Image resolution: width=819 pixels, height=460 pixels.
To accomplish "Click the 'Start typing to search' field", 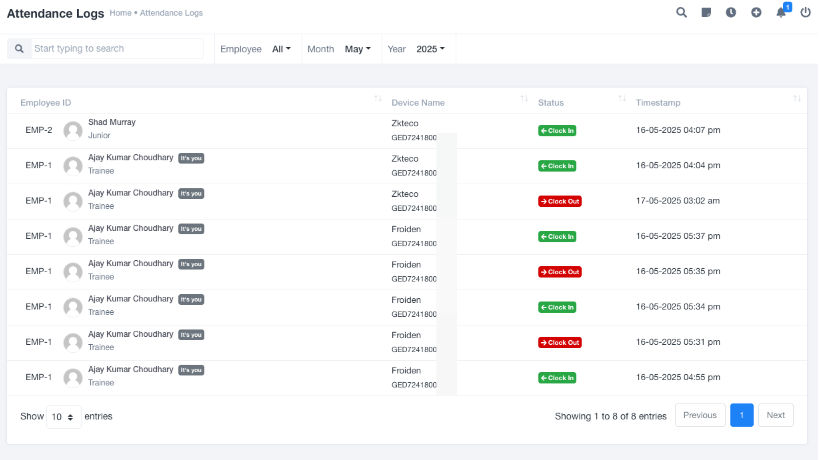I will point(117,48).
